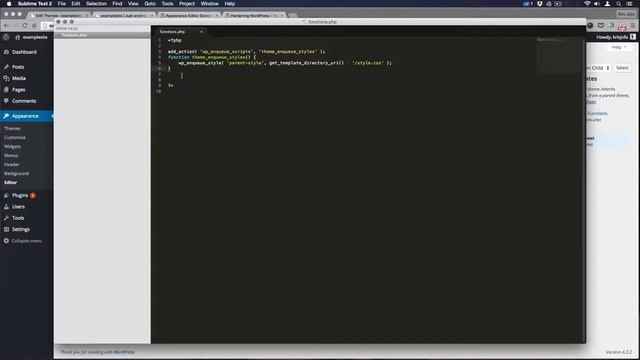Open Howdy user account menu

click(616, 37)
